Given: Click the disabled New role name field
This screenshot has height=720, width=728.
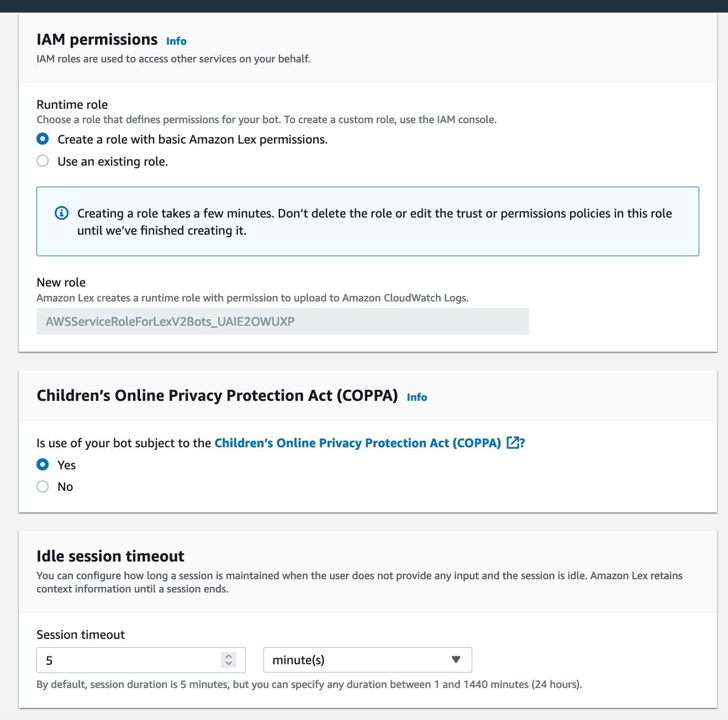Looking at the screenshot, I should point(282,321).
